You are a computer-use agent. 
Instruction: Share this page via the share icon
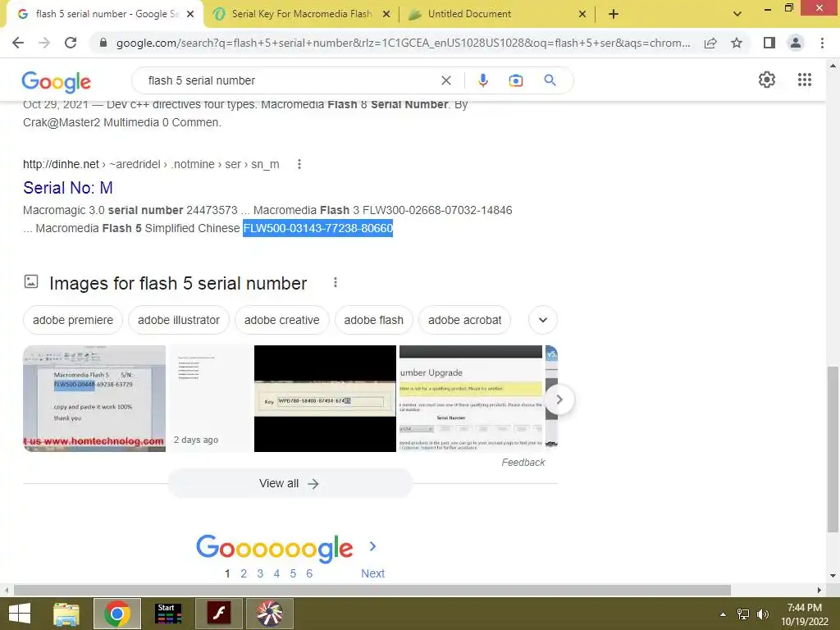710,43
